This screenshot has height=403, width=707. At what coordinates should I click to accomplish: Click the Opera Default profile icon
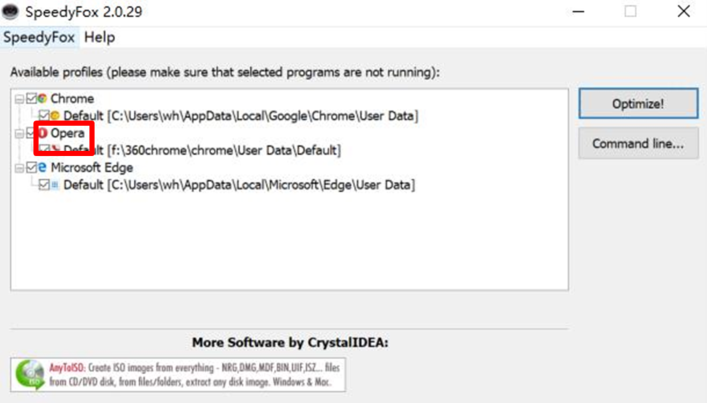click(x=55, y=150)
